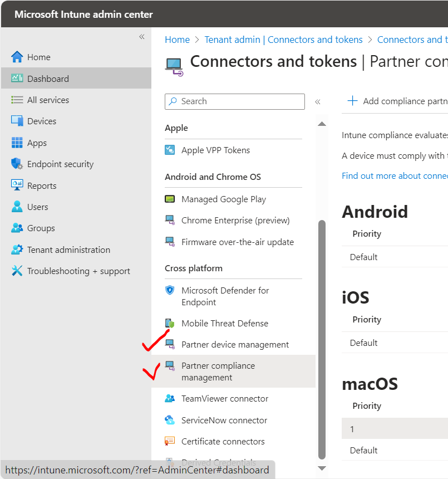The image size is (448, 479).
Task: Select Dashboard in the left navigation
Action: pyautogui.click(x=76, y=78)
